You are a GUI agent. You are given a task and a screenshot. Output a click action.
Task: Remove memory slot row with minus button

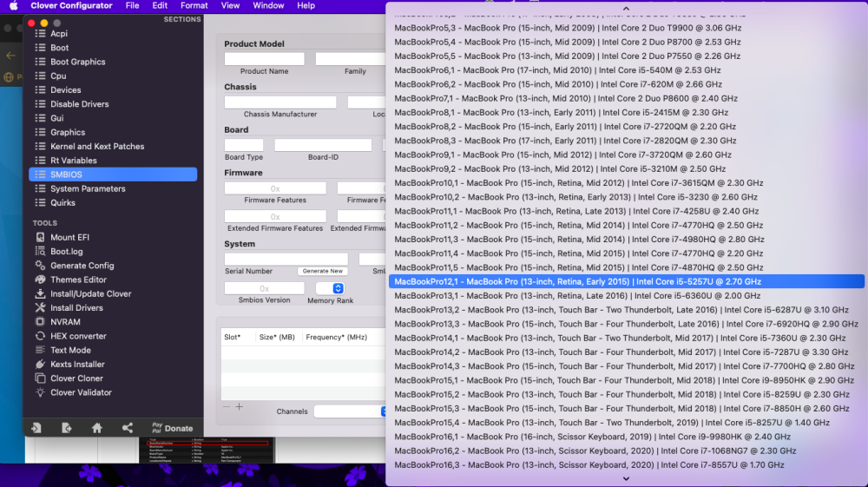226,407
